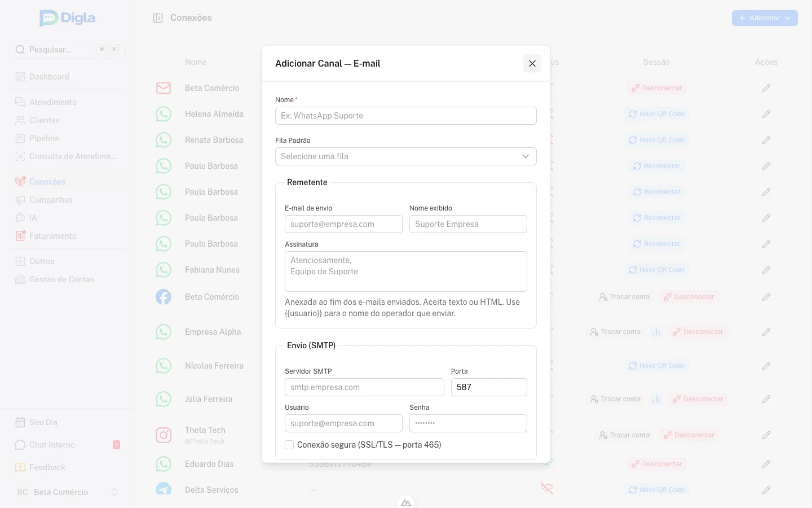Click the Assinatura text area

tap(405, 271)
